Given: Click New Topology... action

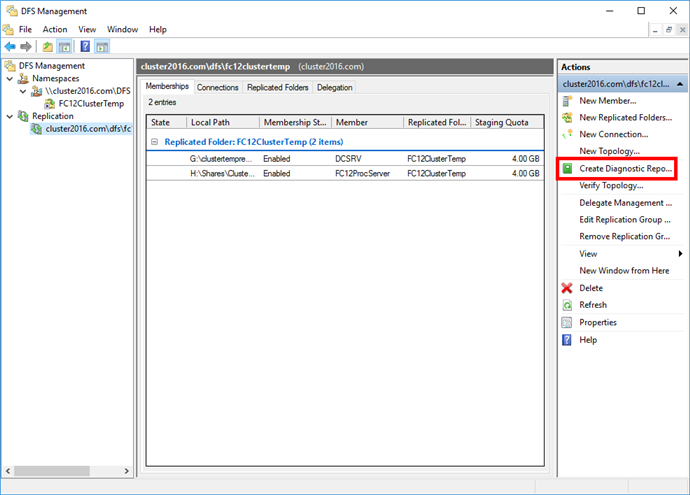Looking at the screenshot, I should (609, 151).
